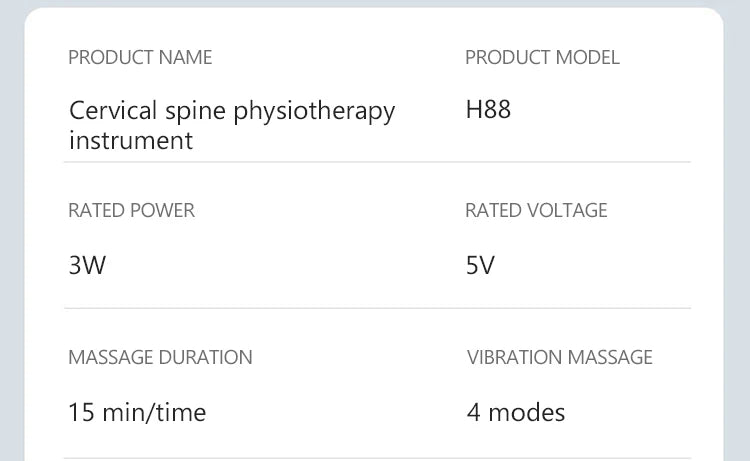750x461 pixels.
Task: Select the H88 model value
Action: (488, 109)
